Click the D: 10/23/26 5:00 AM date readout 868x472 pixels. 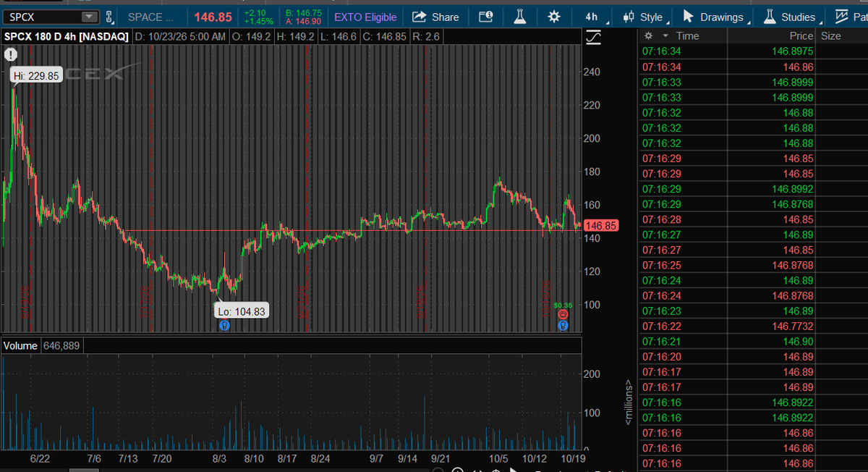[x=182, y=36]
